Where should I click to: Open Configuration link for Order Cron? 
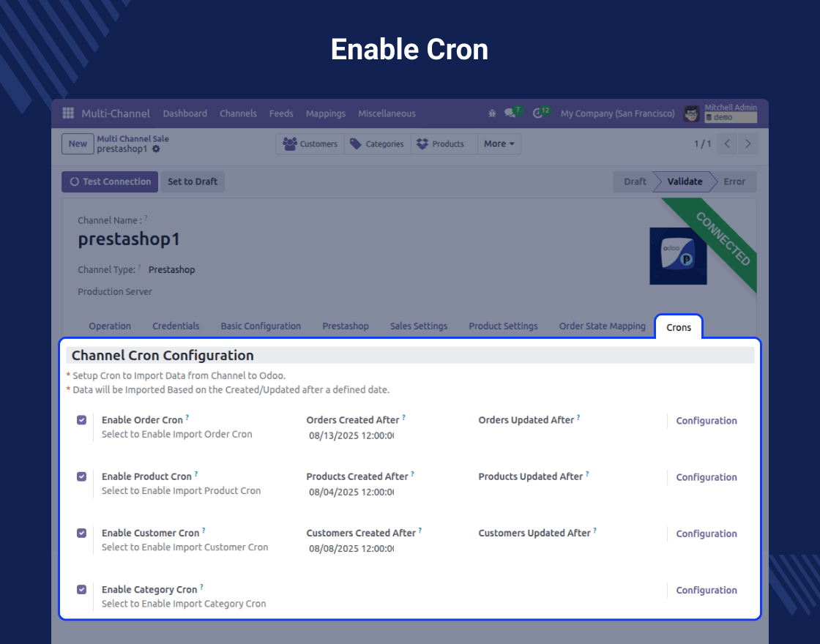[x=706, y=420]
